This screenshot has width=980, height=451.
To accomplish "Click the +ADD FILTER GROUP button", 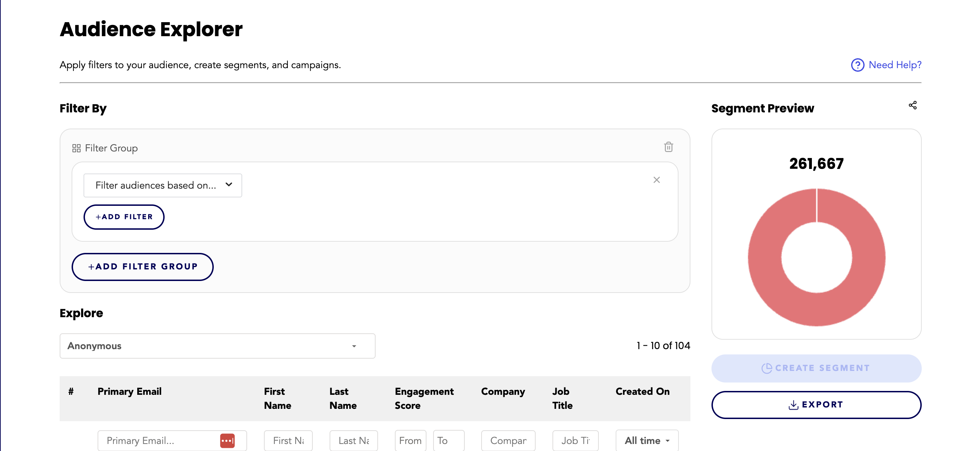I will point(143,267).
